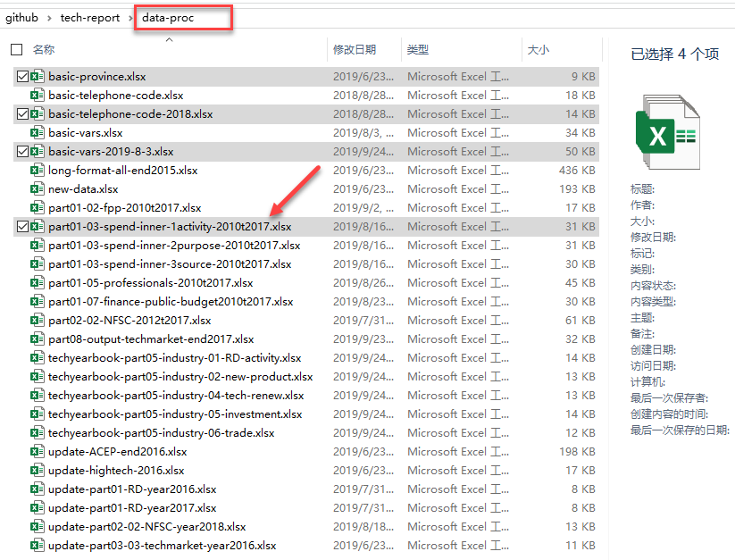Expand breadcrumb chevron after tech-report
Image resolution: width=735 pixels, height=560 pixels.
point(130,18)
